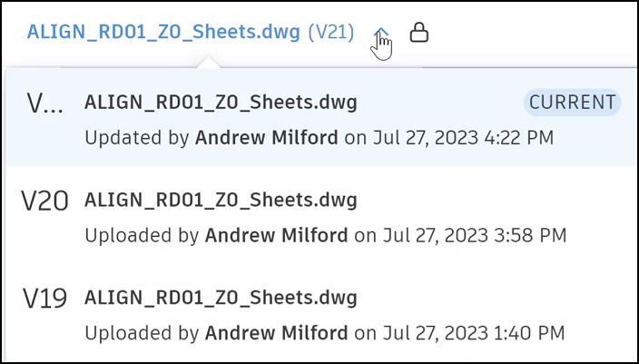Click the lock icon beside the file title
This screenshot has width=639, height=364.
pyautogui.click(x=418, y=33)
